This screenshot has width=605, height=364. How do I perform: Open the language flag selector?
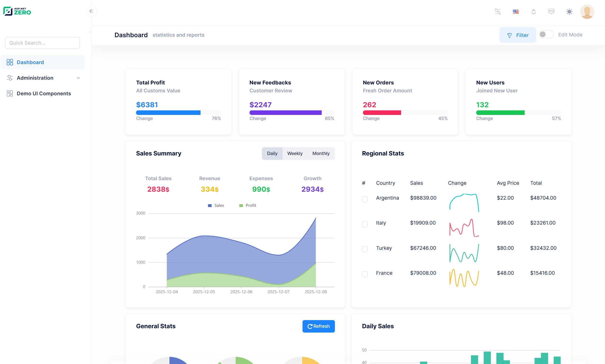pyautogui.click(x=516, y=12)
